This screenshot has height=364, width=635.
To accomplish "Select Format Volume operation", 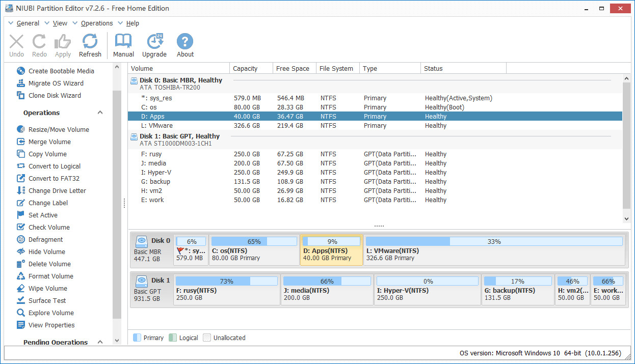I will tap(45, 276).
